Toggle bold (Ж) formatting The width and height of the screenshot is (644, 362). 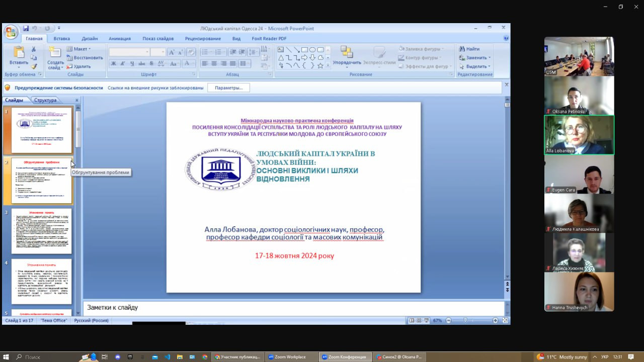tap(114, 63)
